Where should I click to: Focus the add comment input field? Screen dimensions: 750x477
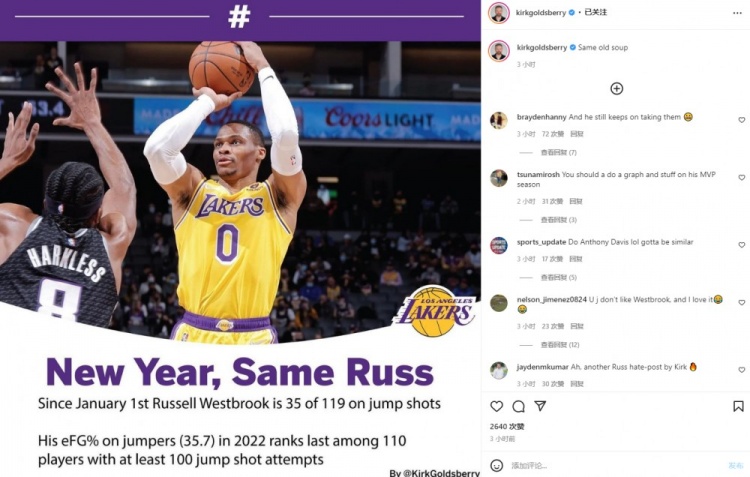[617, 465]
